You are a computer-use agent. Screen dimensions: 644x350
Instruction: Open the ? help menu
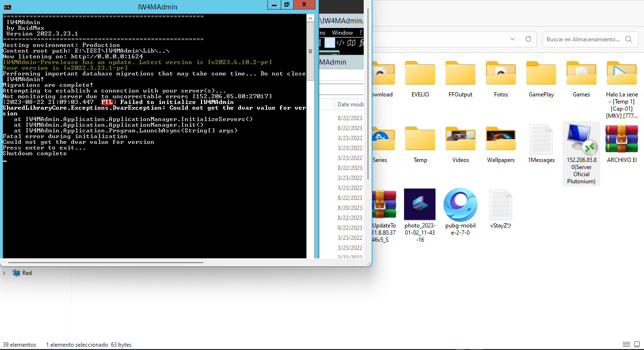point(360,33)
